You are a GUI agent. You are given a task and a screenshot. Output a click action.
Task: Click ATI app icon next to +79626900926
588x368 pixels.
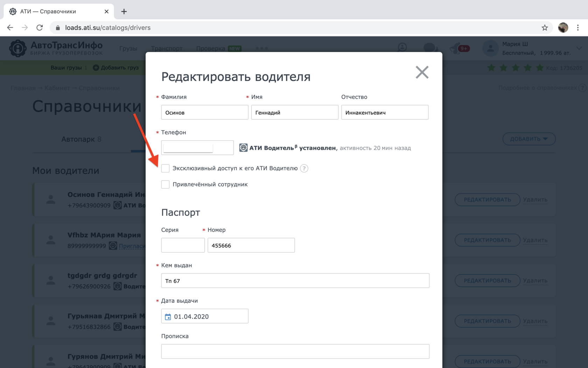pos(118,286)
